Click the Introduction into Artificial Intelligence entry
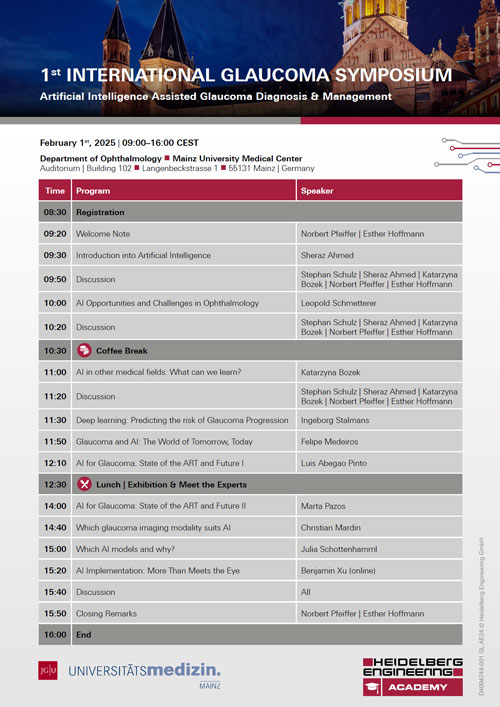Screen dimensions: 500x707 pos(143,255)
